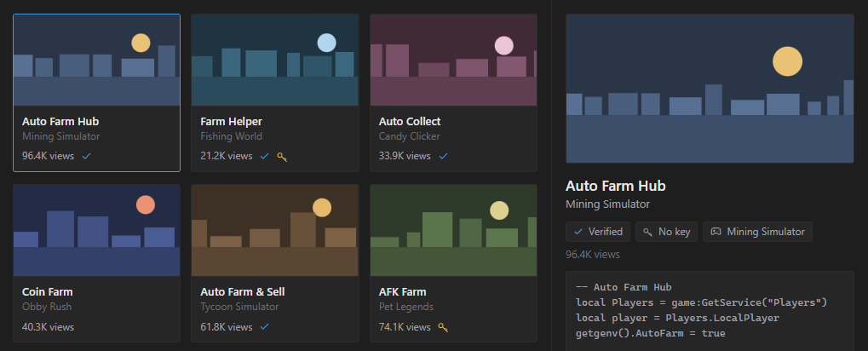Click Mining Simulator label on Auto Farm Hub card

click(60, 136)
